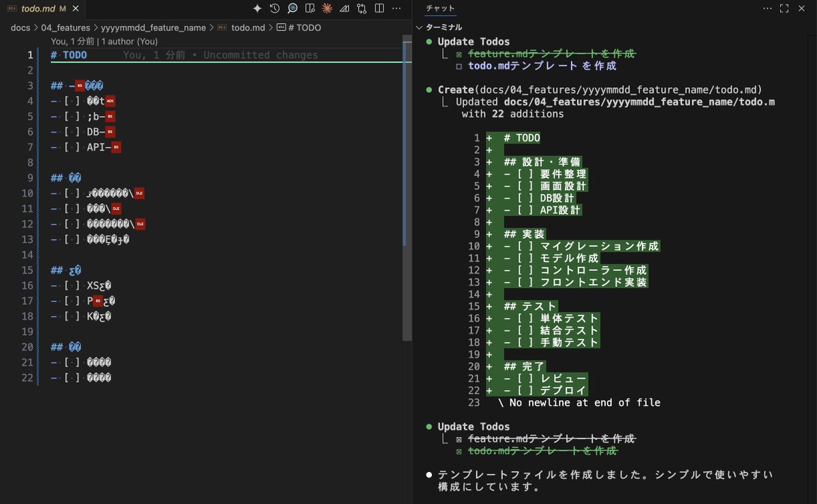Click the '# TODO' heading on editor line 1
Viewport: 817px width, 504px height.
coord(69,54)
